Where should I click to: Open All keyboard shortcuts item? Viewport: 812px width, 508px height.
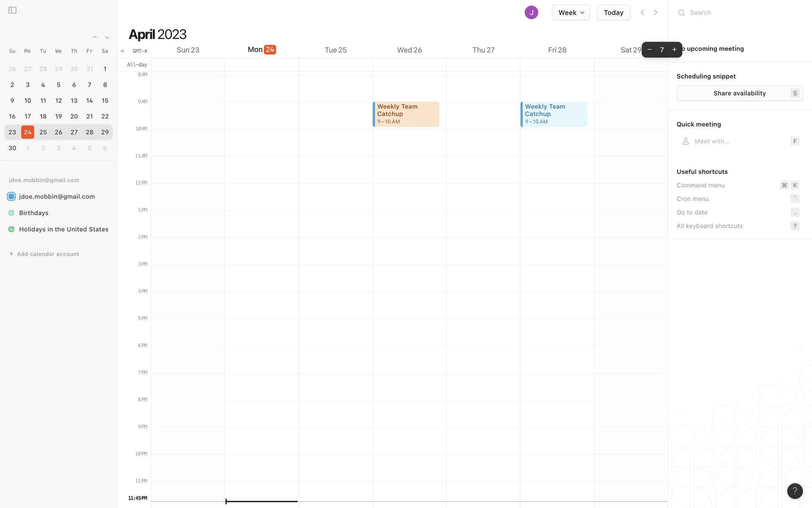(709, 226)
